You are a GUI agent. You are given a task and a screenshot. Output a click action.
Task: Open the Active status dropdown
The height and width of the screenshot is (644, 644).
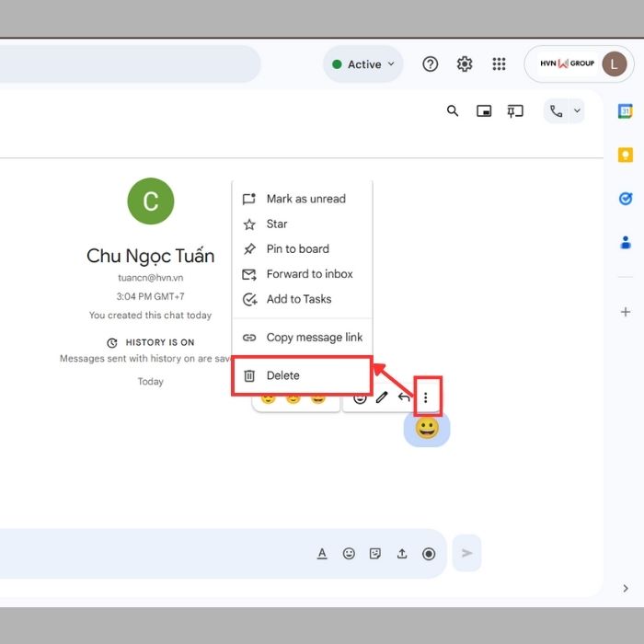363,64
